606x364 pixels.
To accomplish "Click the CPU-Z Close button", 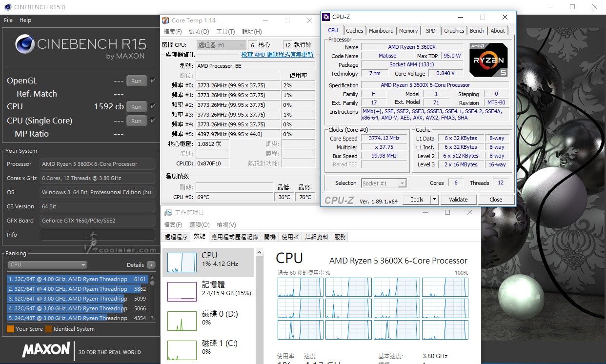I will coord(496,200).
